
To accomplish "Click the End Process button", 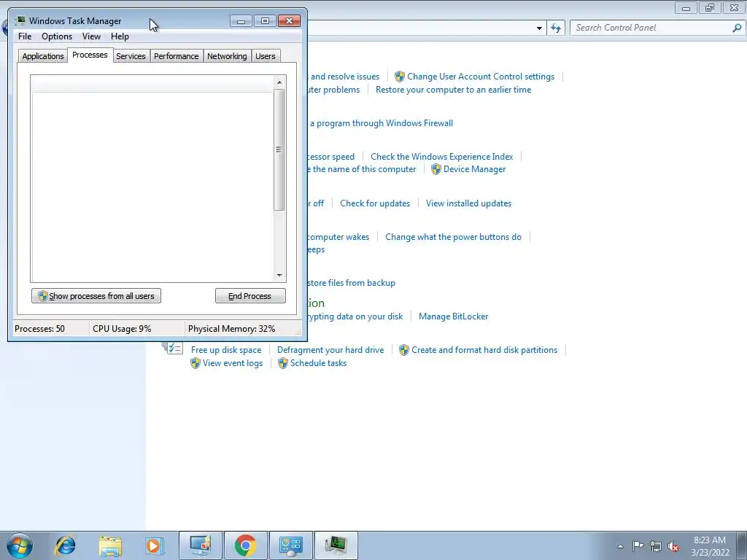I will pyautogui.click(x=250, y=296).
